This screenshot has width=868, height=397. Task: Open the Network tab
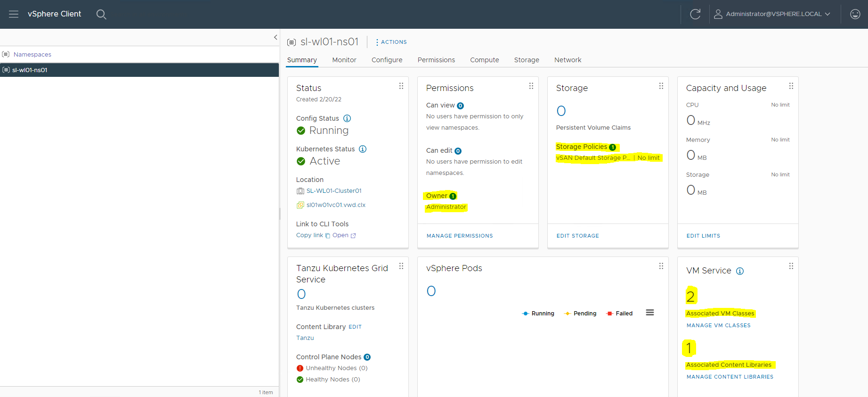pos(568,60)
